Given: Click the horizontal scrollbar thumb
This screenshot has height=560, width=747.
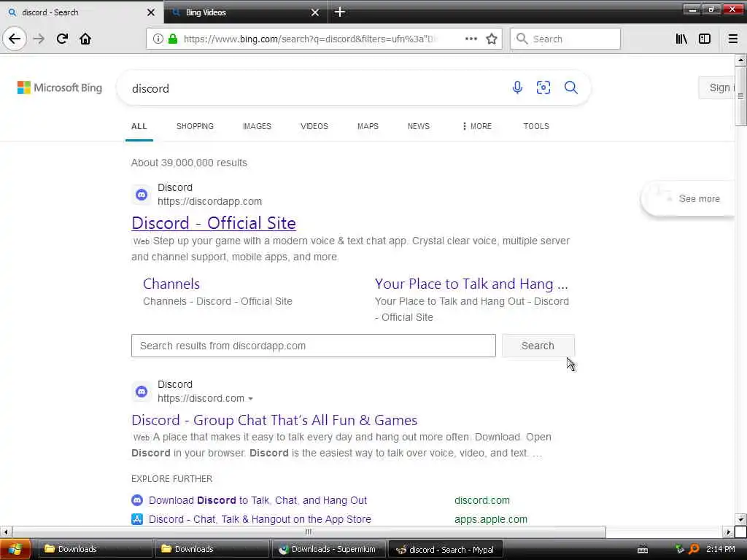Looking at the screenshot, I should [x=309, y=532].
